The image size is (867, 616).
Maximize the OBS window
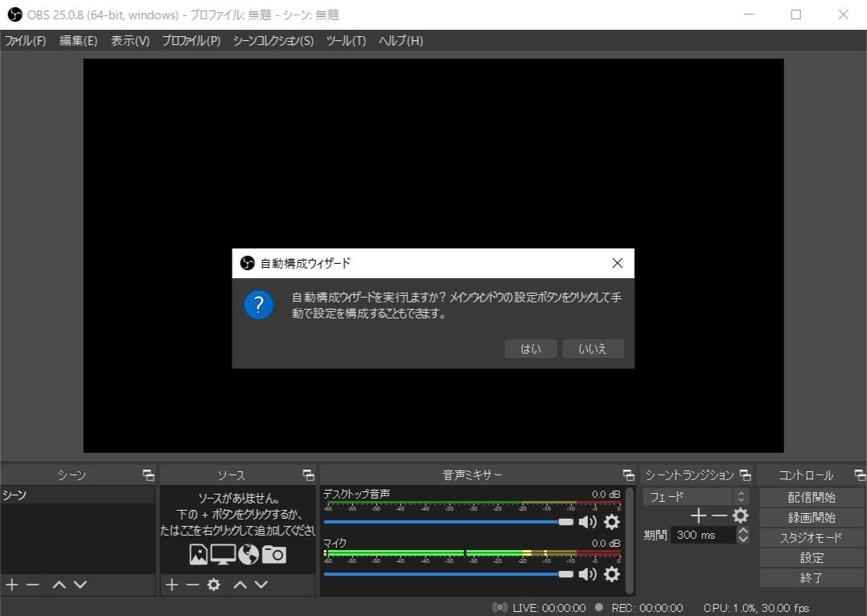click(795, 15)
